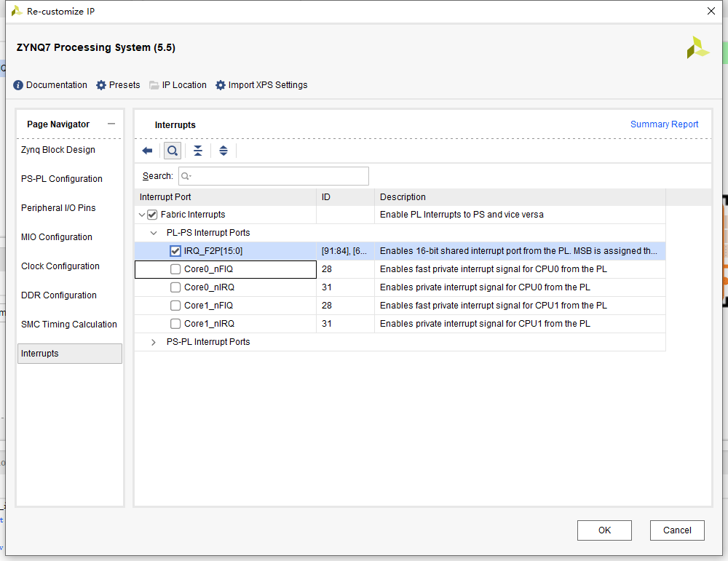Click 'Enables fast private interrupt signal for CPU0' description
The height and width of the screenshot is (561, 728).
(x=493, y=269)
